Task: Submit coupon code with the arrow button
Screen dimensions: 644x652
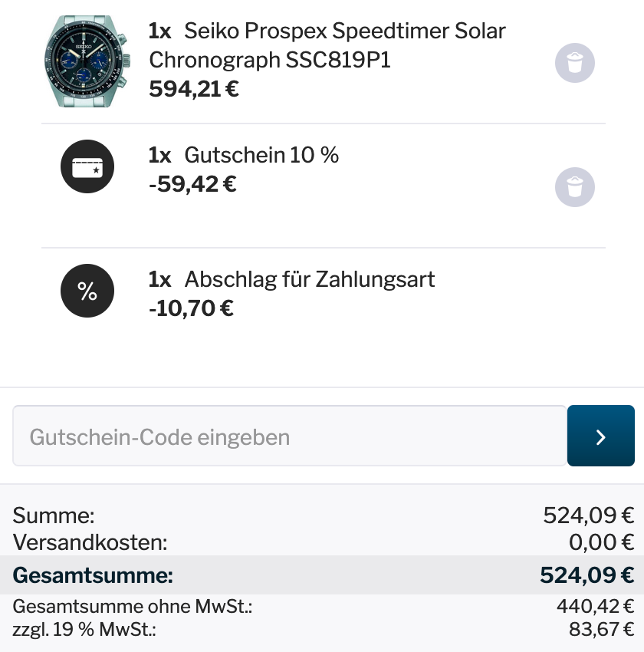Action: (601, 436)
